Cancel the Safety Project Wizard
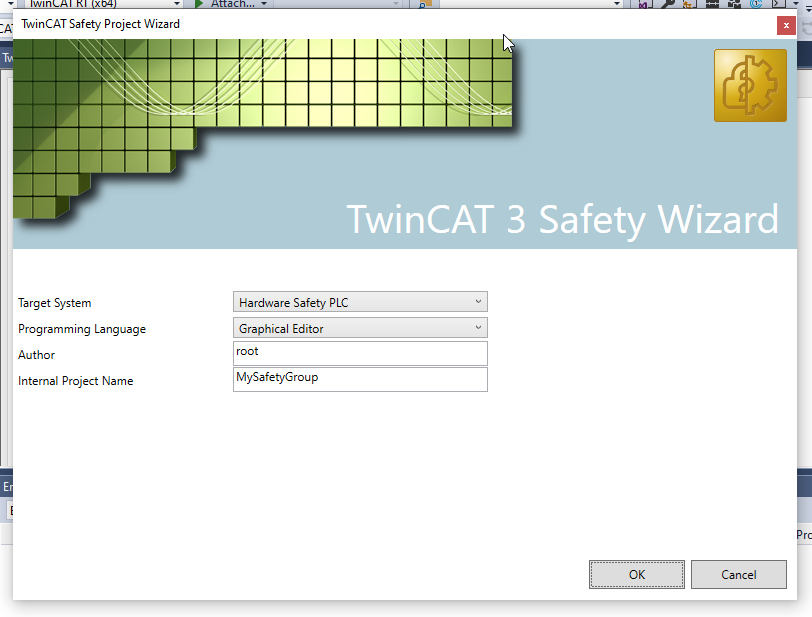The height and width of the screenshot is (617, 812). pos(738,575)
